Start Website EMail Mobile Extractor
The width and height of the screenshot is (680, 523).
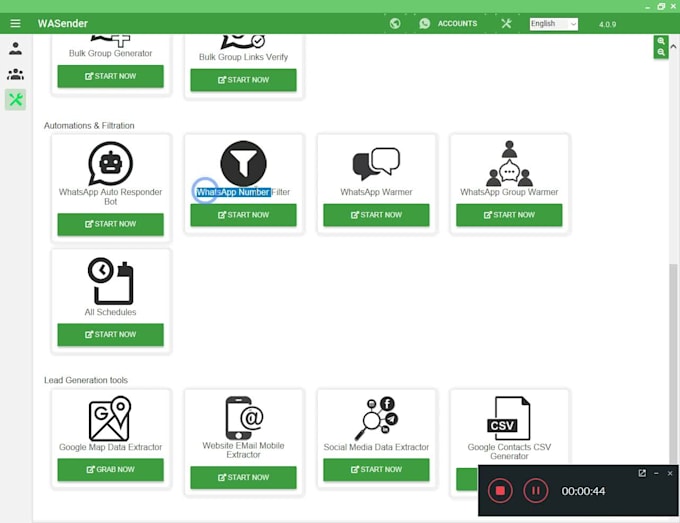click(x=243, y=477)
